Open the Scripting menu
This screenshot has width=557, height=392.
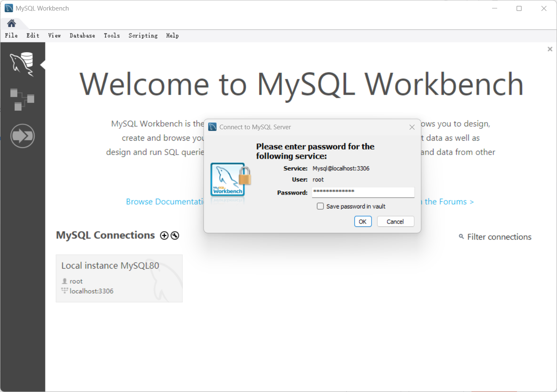point(143,36)
